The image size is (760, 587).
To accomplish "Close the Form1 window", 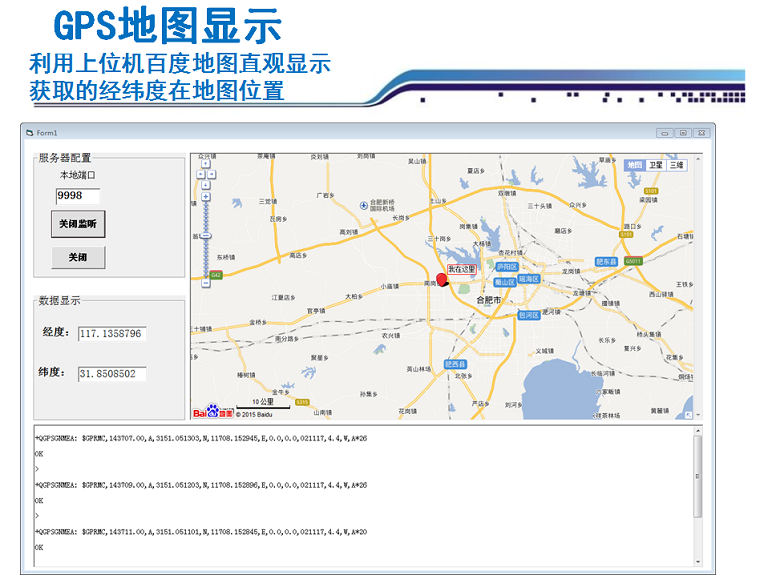I will [x=701, y=133].
